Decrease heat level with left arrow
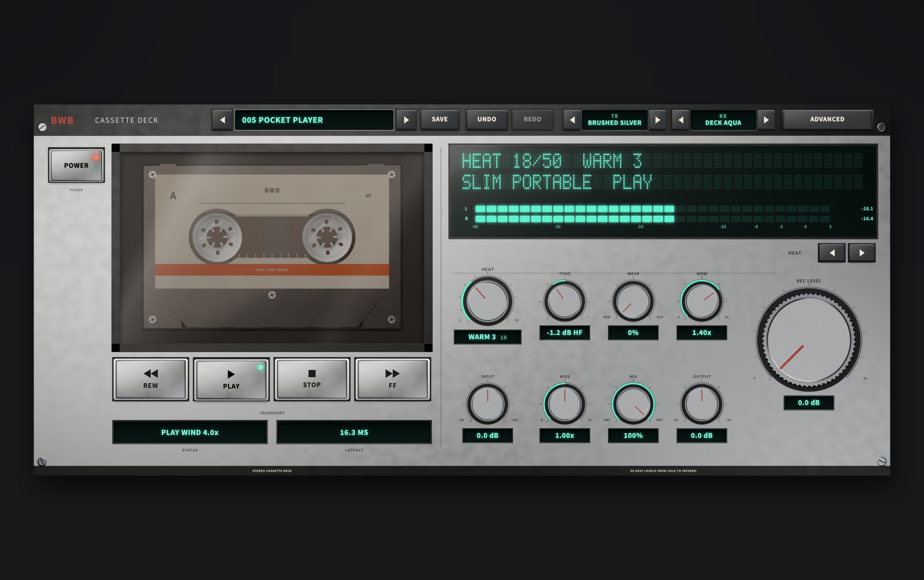 [x=832, y=253]
